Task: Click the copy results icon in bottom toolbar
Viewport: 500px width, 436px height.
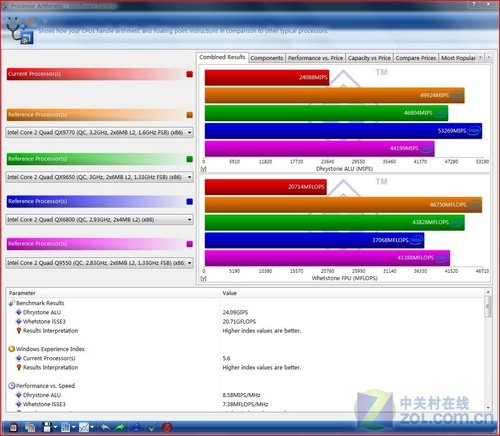Action: 30,427
